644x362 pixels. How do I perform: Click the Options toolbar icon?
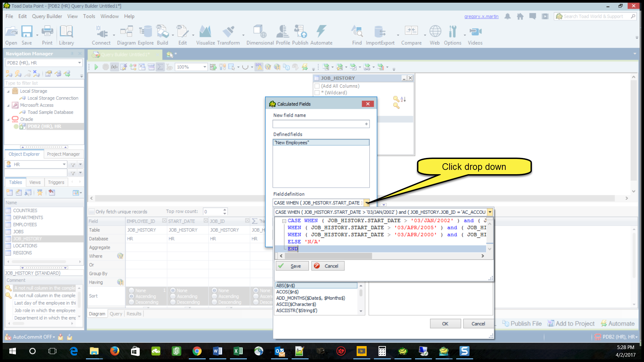point(453,35)
